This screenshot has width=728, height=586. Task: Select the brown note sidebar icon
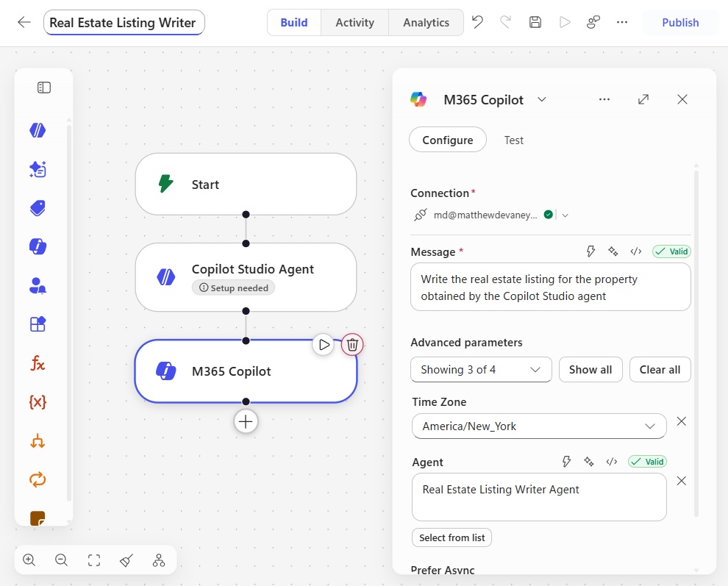pos(38,518)
